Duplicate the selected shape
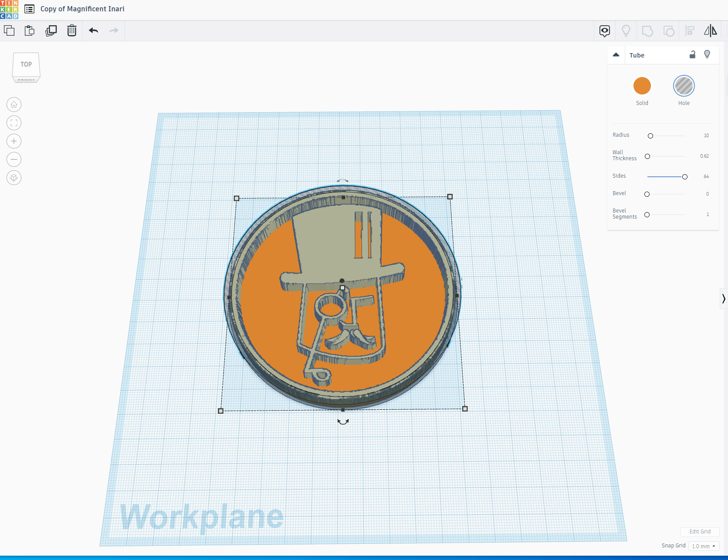 click(51, 30)
